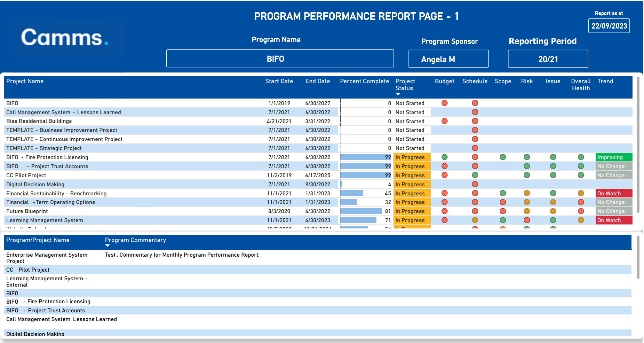Screen dimensions: 644x343
Task: Click the On Watch badge for Learning Management System
Action: point(613,220)
